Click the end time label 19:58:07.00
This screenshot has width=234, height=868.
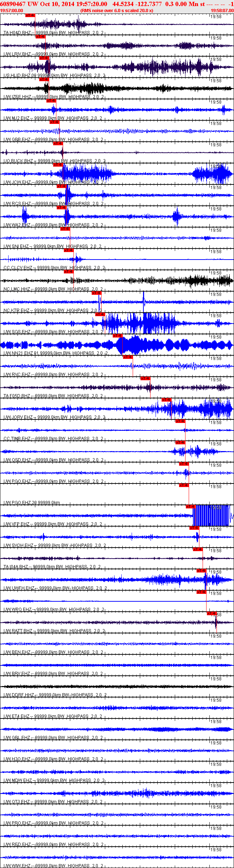[x=222, y=11]
